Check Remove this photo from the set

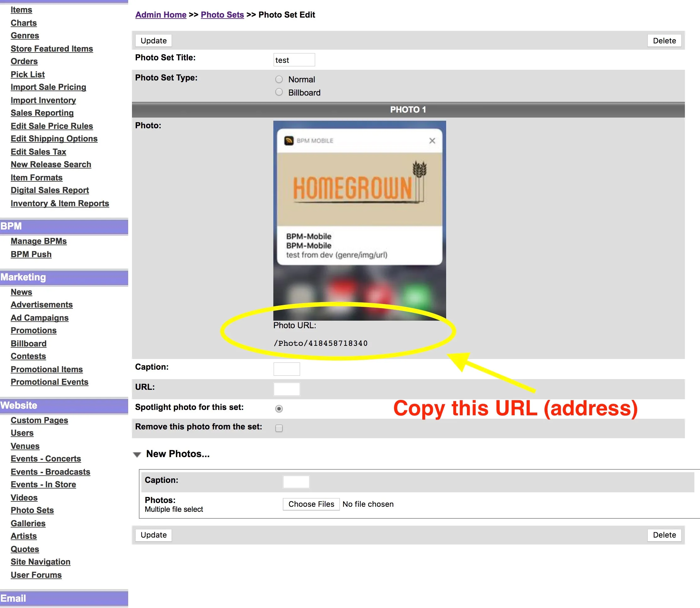point(279,428)
